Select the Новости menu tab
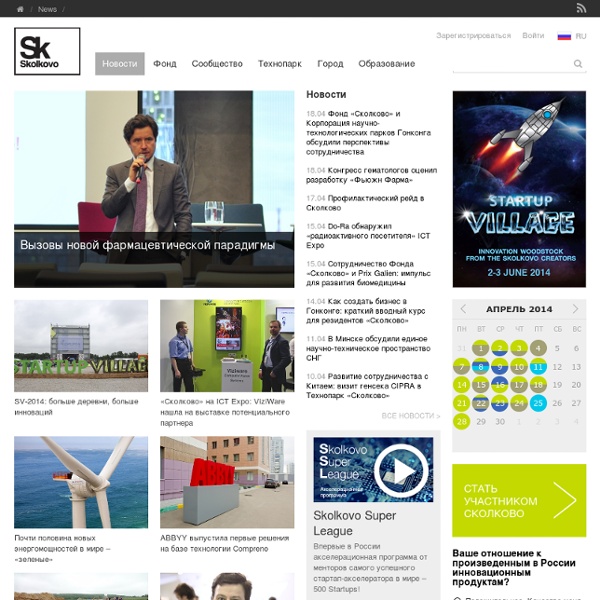The height and width of the screenshot is (600, 600). 120,64
